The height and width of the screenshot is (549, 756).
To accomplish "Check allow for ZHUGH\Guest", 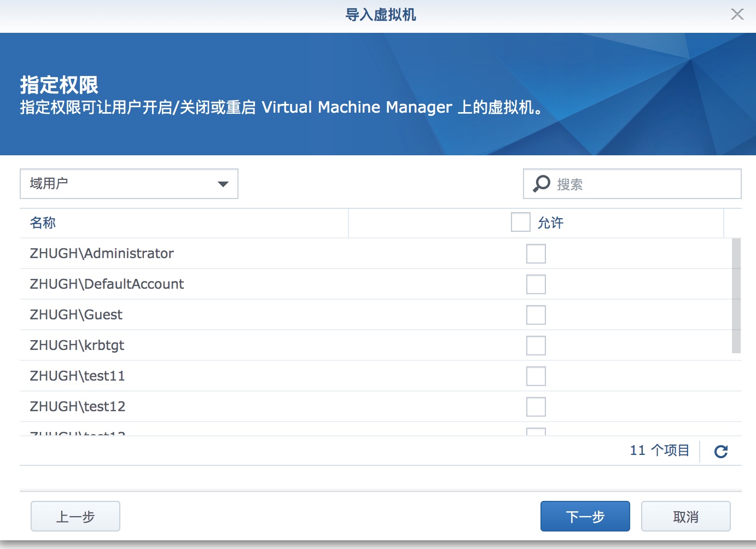I will (x=536, y=315).
